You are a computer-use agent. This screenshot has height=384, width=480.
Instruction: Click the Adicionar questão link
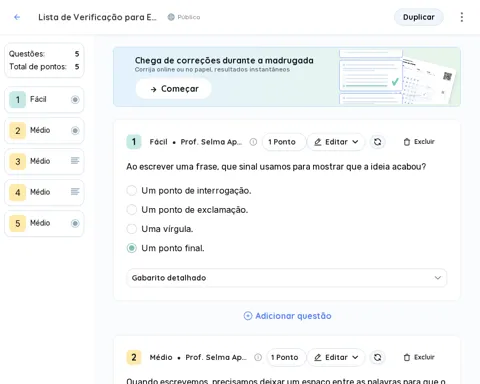pos(287,316)
